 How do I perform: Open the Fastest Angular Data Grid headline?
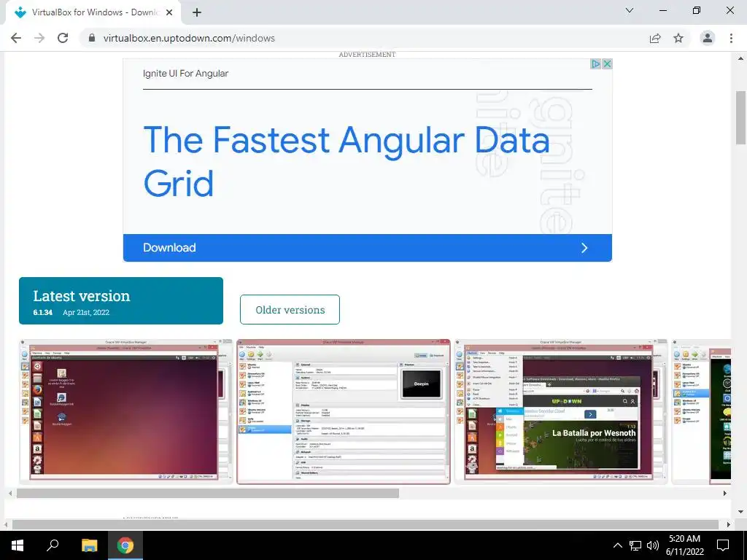pos(346,161)
